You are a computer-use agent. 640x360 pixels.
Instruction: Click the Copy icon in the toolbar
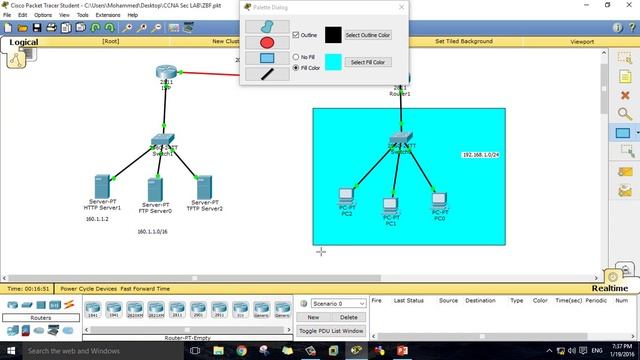point(66,28)
